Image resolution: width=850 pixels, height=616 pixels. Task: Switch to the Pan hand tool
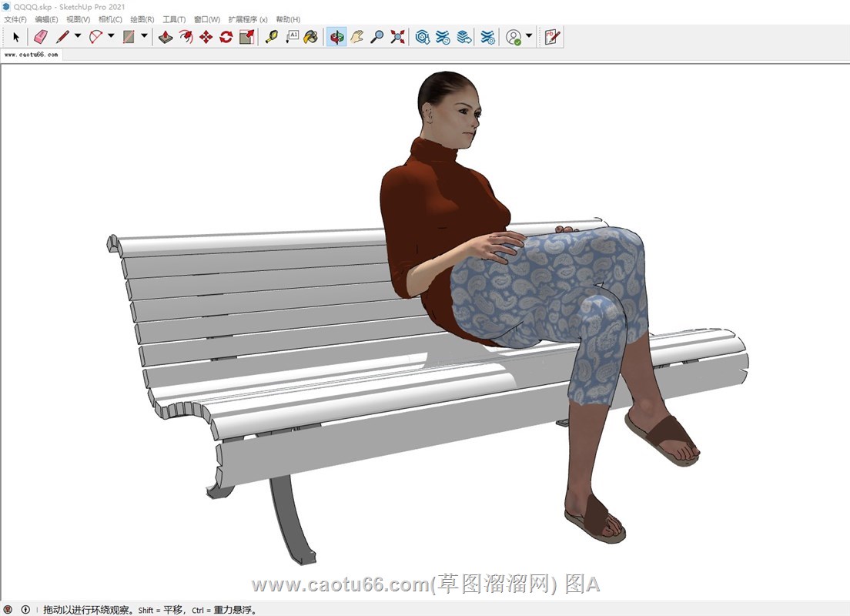356,37
